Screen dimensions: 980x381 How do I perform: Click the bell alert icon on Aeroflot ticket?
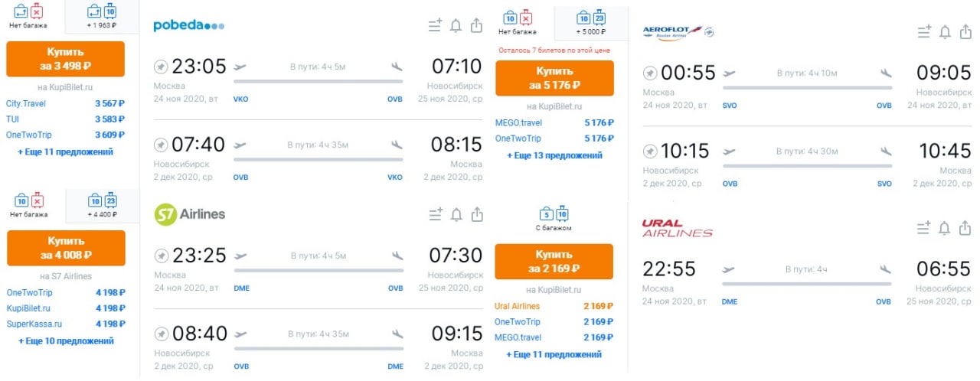pyautogui.click(x=945, y=32)
